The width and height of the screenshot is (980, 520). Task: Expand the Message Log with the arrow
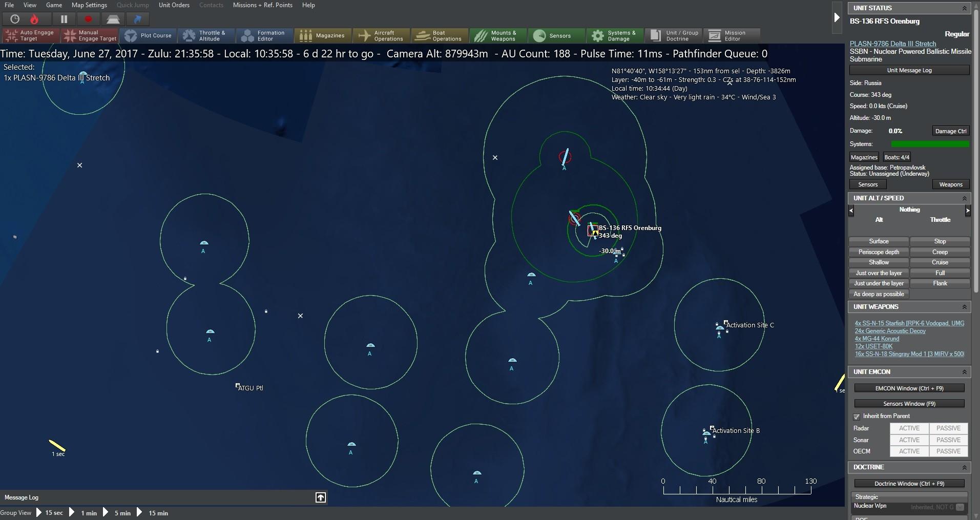tap(320, 497)
